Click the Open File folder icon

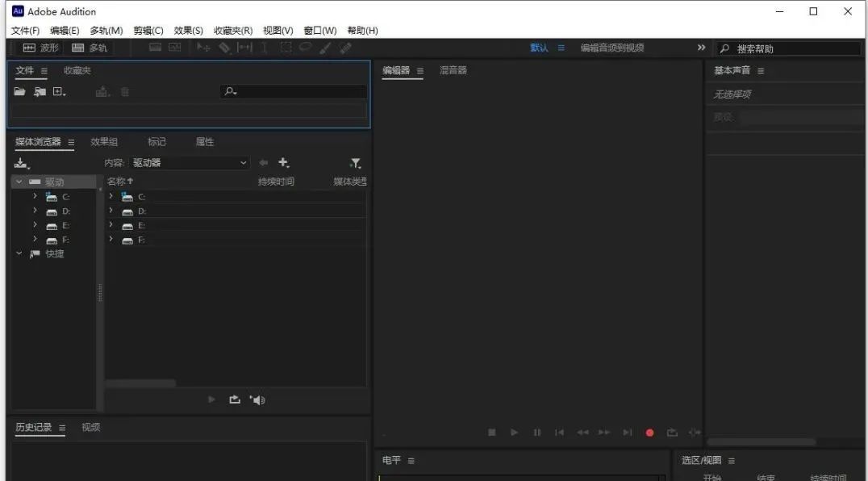coord(19,91)
